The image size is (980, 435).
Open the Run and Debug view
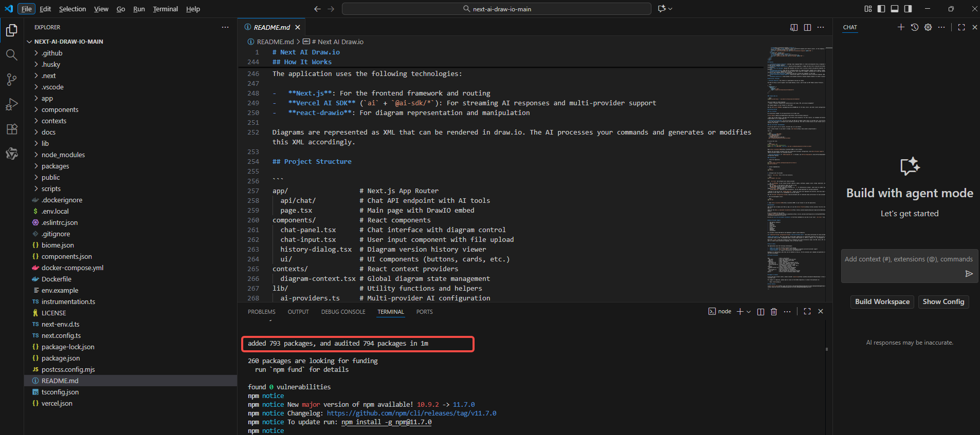(x=11, y=104)
